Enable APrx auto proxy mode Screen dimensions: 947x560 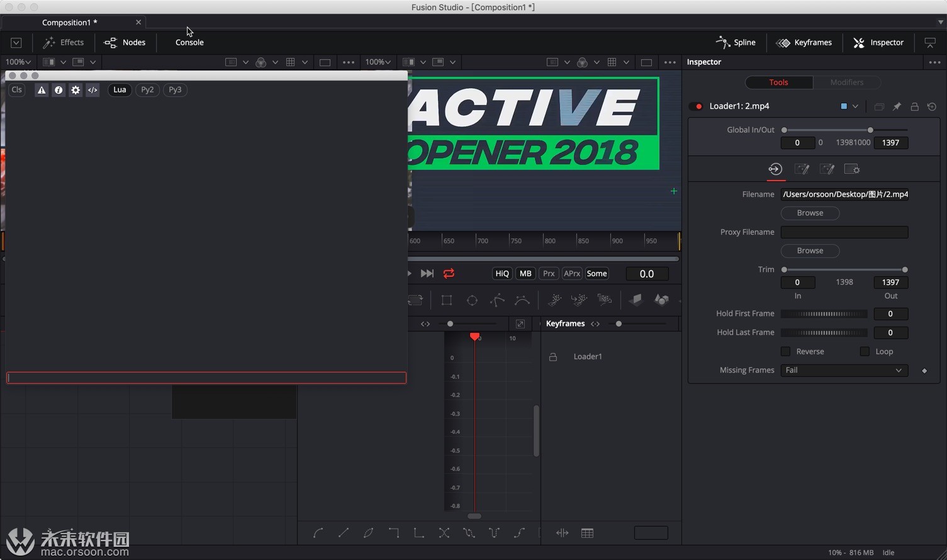572,274
